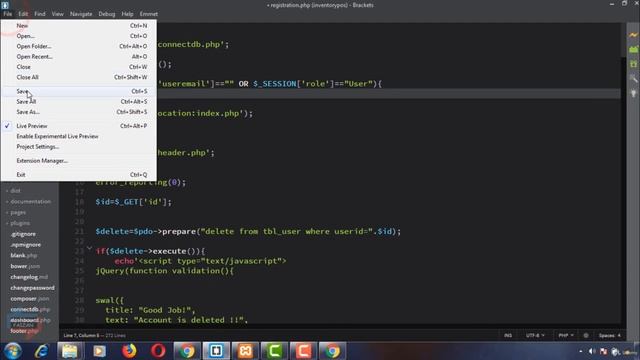This screenshot has height=360, width=640.
Task: Open composer.json in the file tree
Action: 29,299
